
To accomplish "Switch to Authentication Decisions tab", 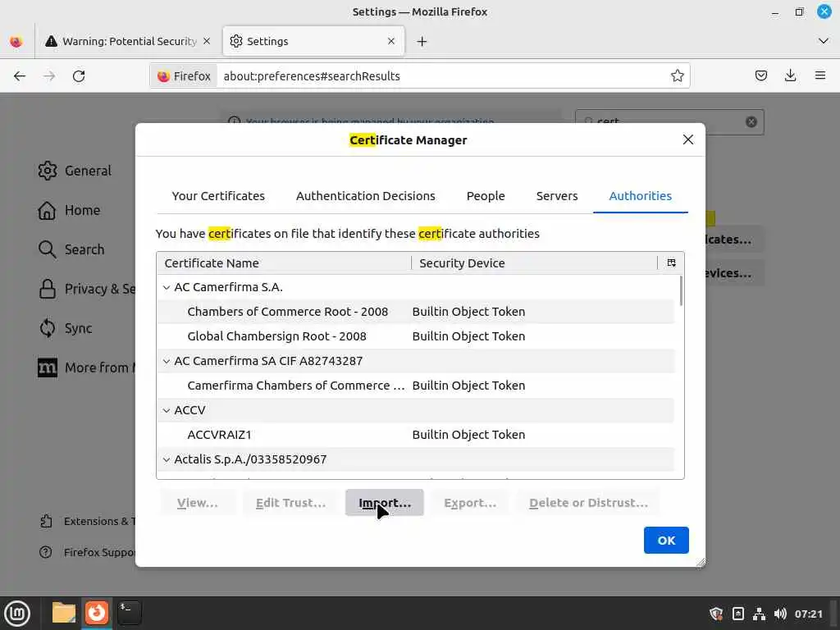I will pyautogui.click(x=365, y=196).
